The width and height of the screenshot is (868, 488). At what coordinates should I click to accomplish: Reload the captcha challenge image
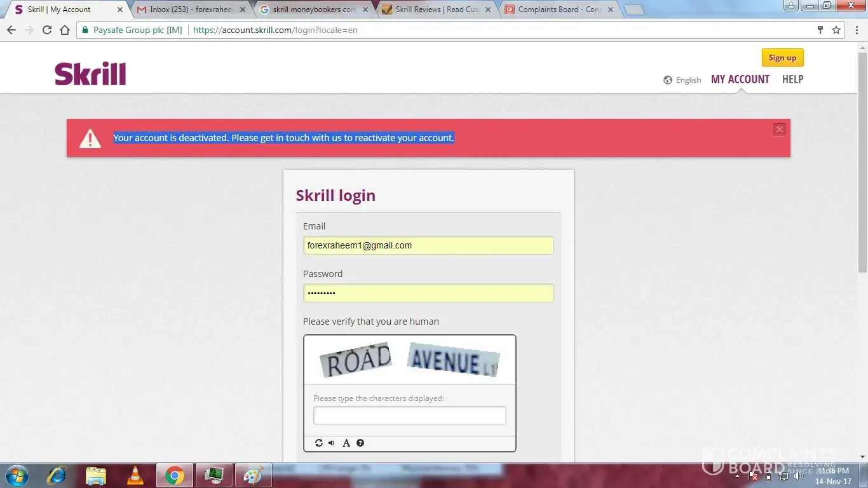coord(319,443)
